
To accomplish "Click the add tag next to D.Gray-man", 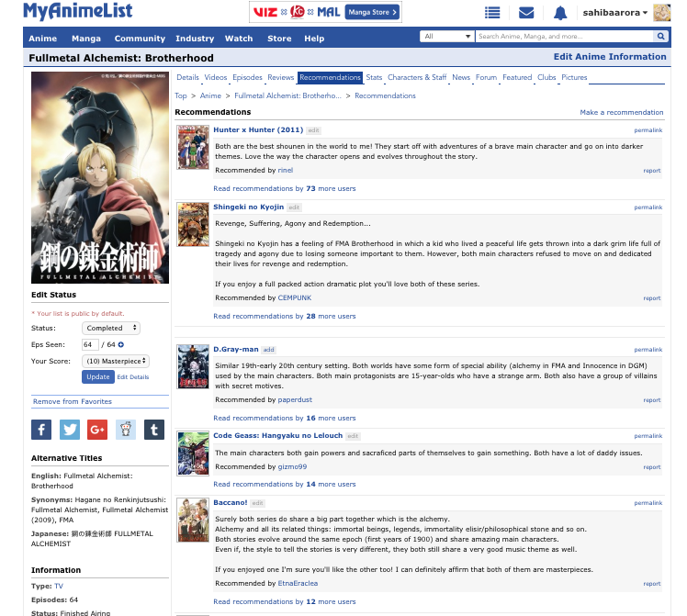I will tap(268, 350).
